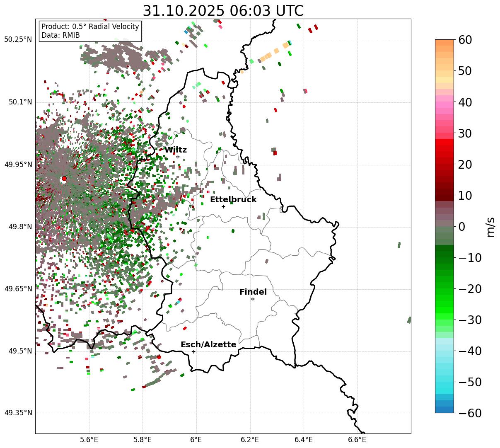Image resolution: width=500 pixels, height=448 pixels.
Task: Click the 6°E longitude label
Action: tap(196, 440)
